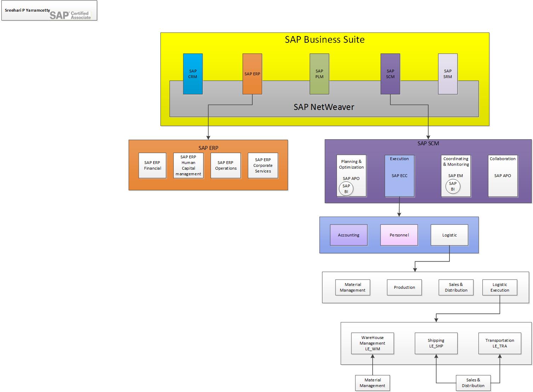Select the SAP ERP Financial box
Screen dimensions: 533x392
pyautogui.click(x=153, y=165)
